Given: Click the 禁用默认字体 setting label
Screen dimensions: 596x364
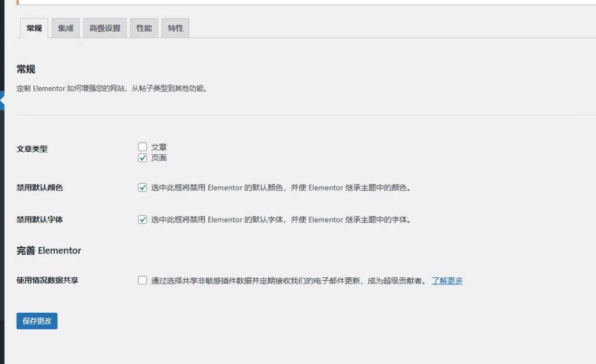Looking at the screenshot, I should (x=40, y=219).
